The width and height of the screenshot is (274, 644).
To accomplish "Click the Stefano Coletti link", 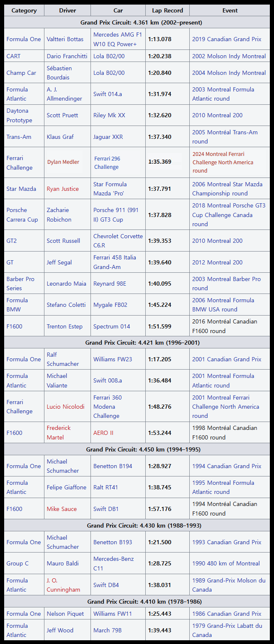I will (66, 305).
